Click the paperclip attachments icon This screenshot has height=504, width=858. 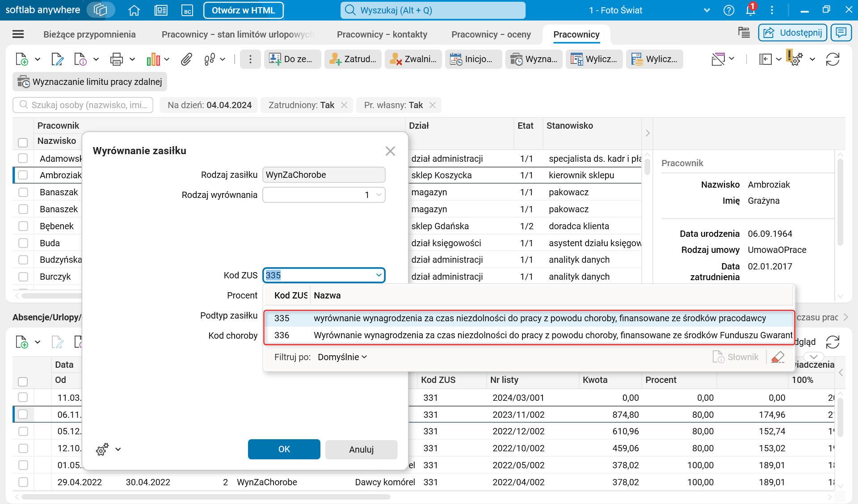[x=186, y=59]
